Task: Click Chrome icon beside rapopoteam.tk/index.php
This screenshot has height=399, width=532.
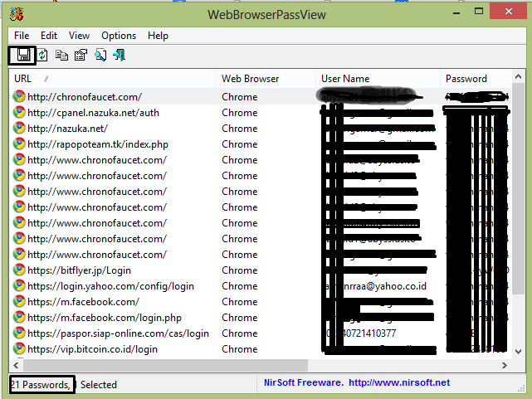Action: [19, 144]
